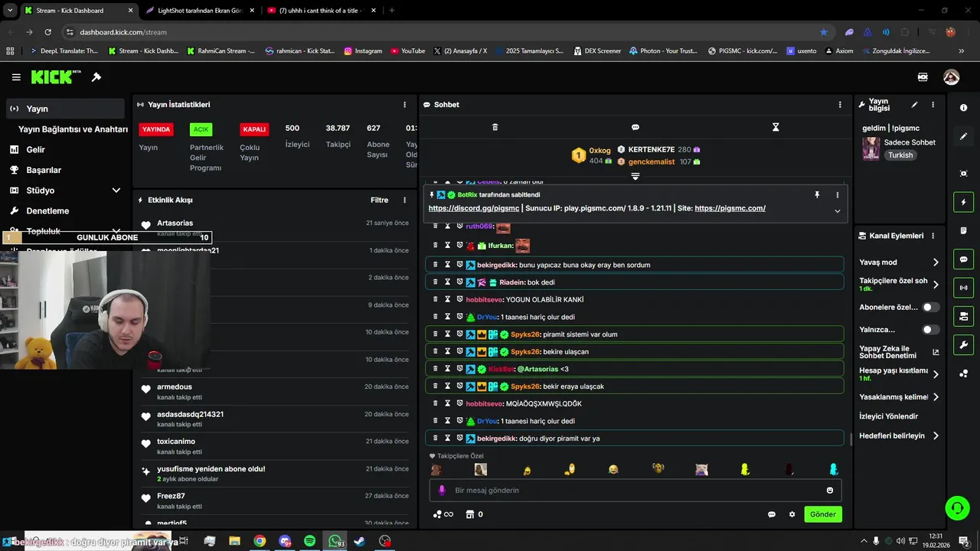Image resolution: width=980 pixels, height=551 pixels.
Task: Open Etkinlik Akışı three-dot menu
Action: click(404, 201)
